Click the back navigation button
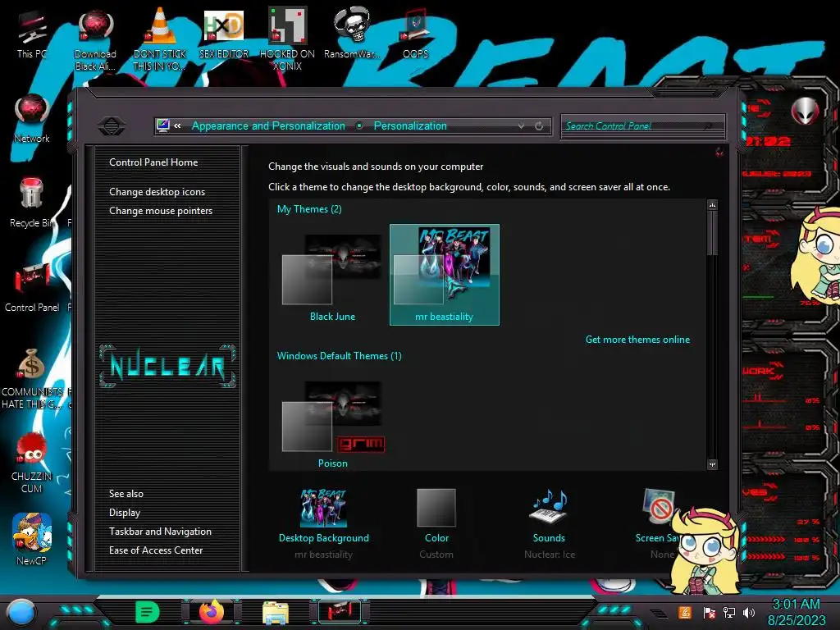 coord(112,126)
